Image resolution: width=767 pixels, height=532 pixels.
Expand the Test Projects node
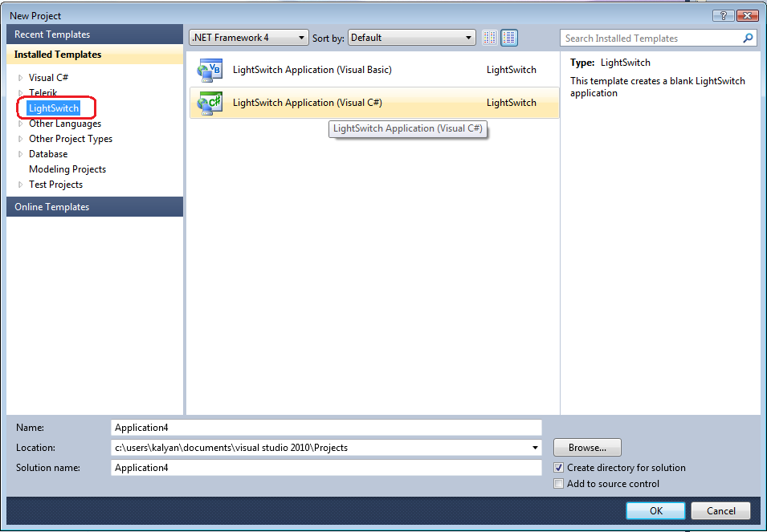[21, 185]
